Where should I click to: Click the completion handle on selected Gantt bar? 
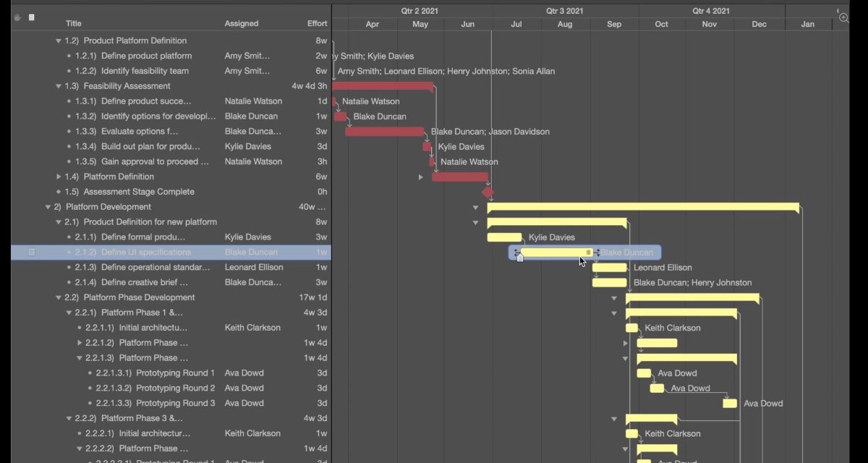519,258
